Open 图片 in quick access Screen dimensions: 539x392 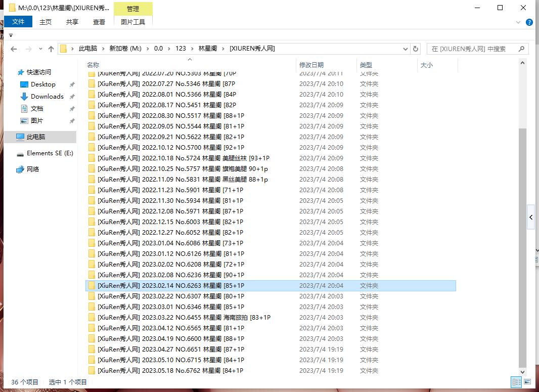(37, 121)
